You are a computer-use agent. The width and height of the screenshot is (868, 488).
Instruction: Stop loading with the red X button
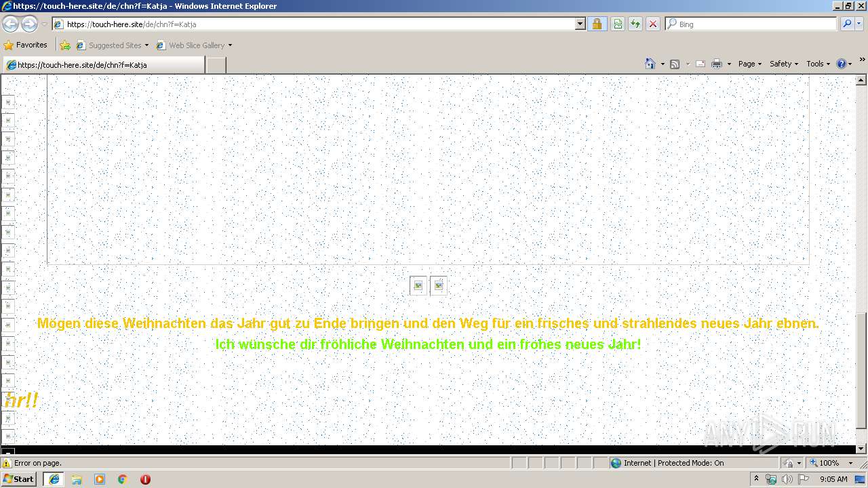(x=653, y=24)
